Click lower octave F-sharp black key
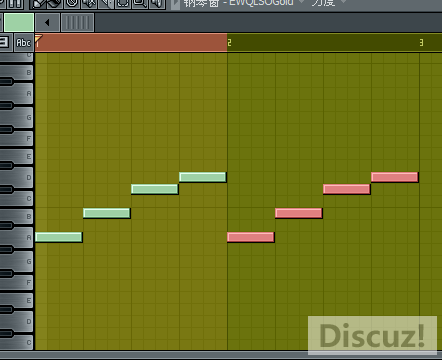This screenshot has height=360, width=442. pos(7,273)
